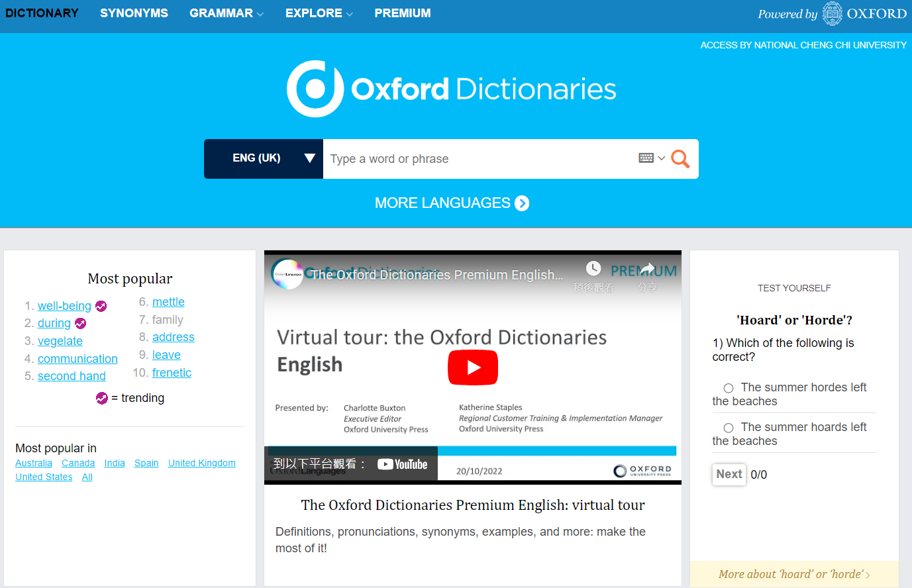Open the PREMIUM menu item

(x=403, y=13)
